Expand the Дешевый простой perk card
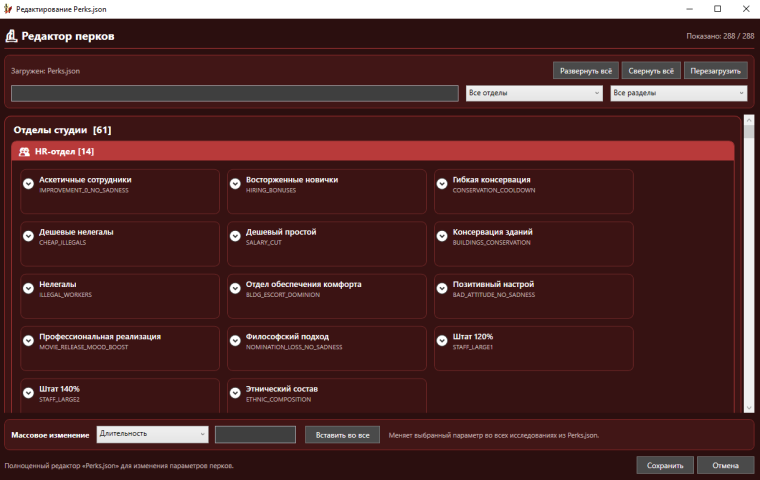 [x=235, y=236]
